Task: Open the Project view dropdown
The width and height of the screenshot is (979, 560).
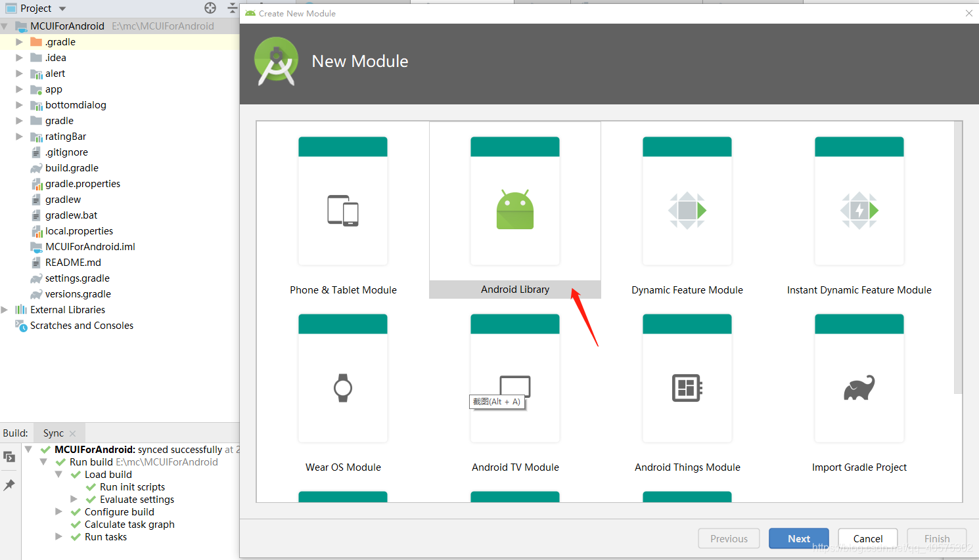Action: [62, 9]
